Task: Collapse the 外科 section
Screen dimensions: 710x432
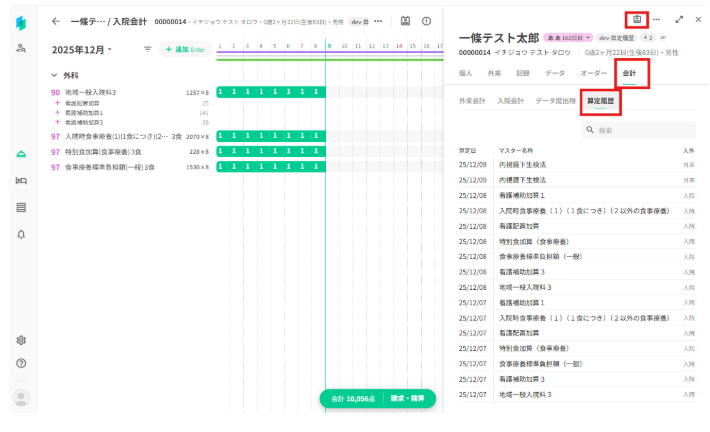Action: click(x=55, y=75)
